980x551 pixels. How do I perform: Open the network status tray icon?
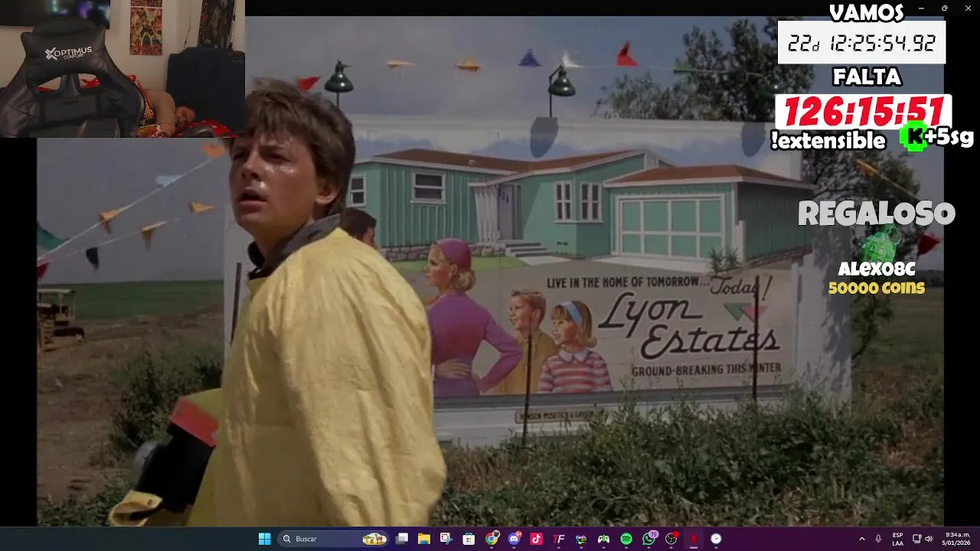[x=917, y=539]
